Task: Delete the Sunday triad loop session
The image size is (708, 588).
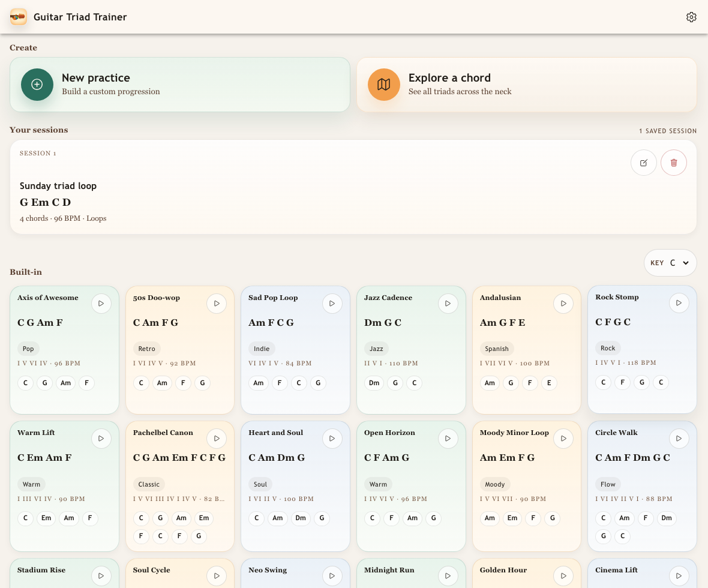Action: pyautogui.click(x=674, y=163)
